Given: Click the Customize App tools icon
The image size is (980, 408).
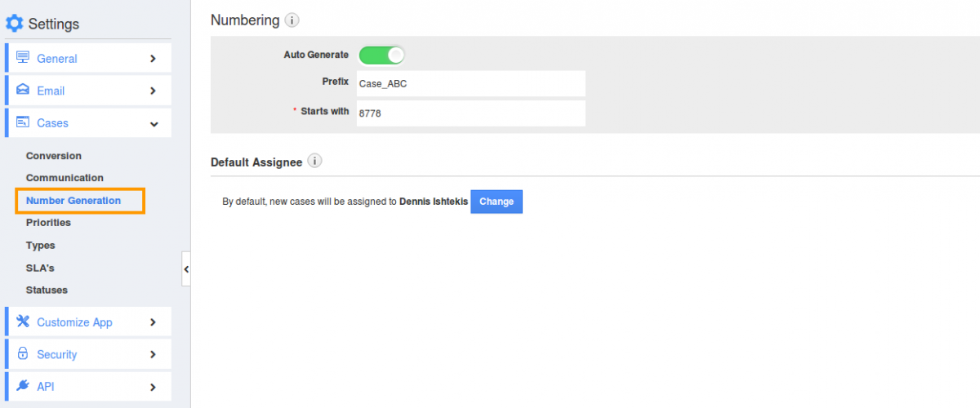Looking at the screenshot, I should [x=23, y=322].
